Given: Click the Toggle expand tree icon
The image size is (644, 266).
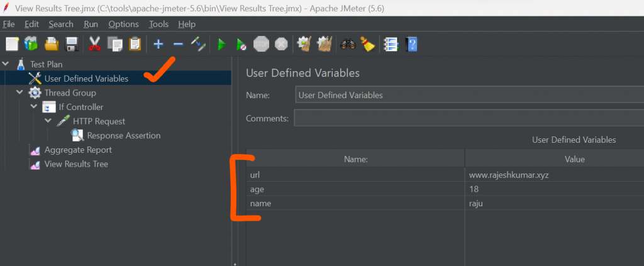Looking at the screenshot, I should click(x=199, y=44).
